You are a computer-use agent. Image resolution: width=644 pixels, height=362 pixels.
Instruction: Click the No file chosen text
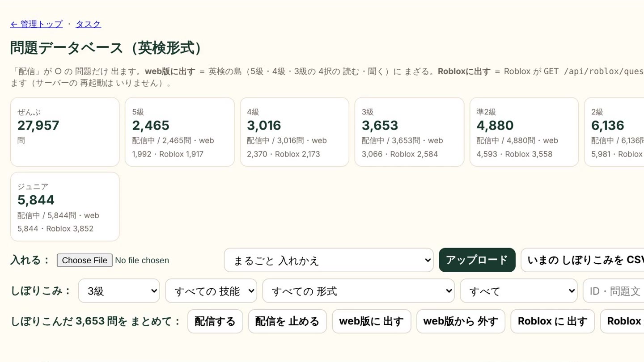[142, 260]
